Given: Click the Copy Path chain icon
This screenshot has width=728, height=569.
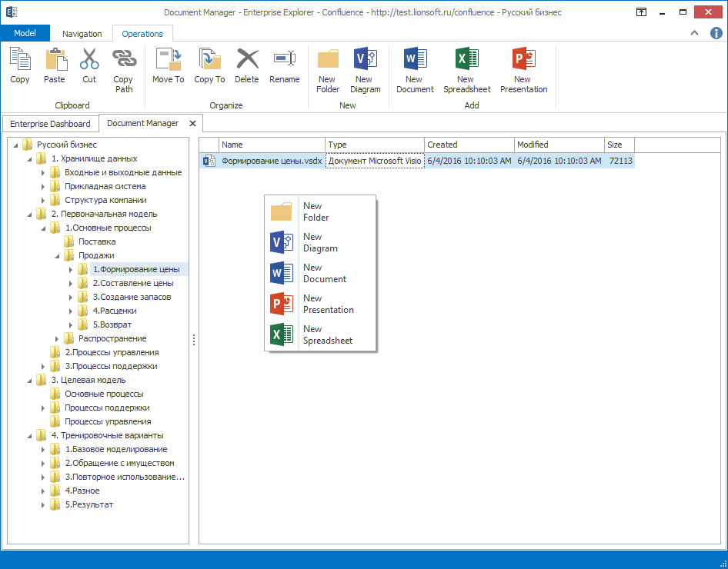Looking at the screenshot, I should click(124, 60).
